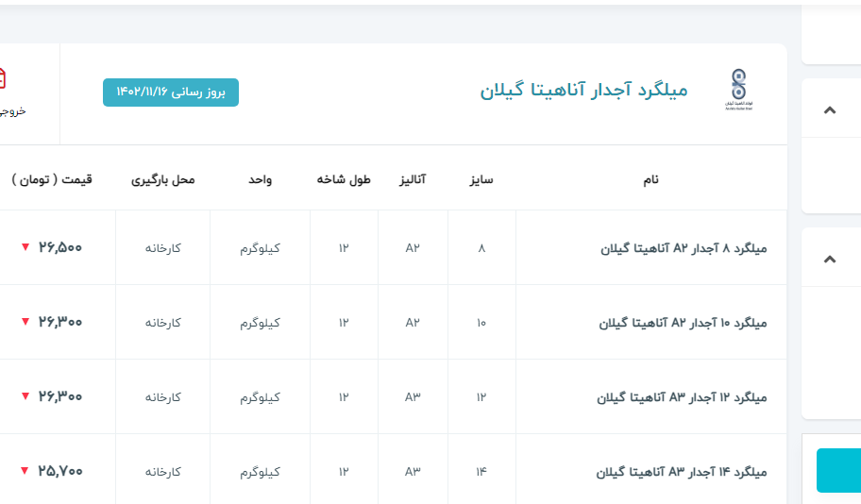The image size is (861, 504).
Task: Select the 26,500 price cell
Action: click(x=60, y=248)
